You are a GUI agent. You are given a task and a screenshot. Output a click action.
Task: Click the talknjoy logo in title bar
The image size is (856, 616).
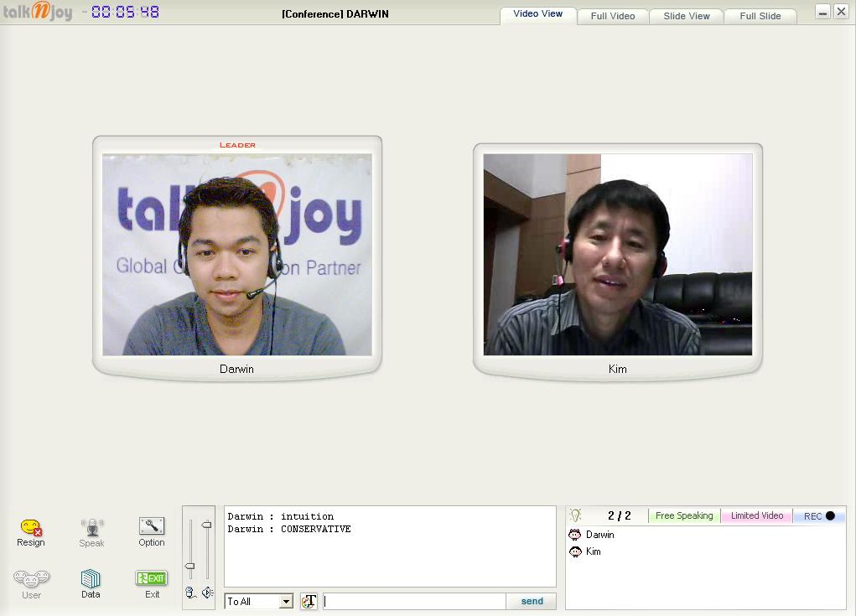[x=38, y=11]
